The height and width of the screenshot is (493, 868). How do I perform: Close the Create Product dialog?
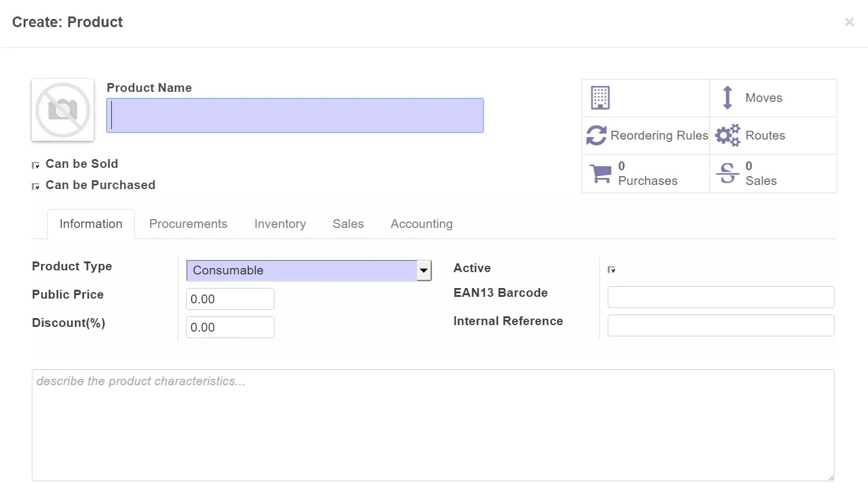849,22
